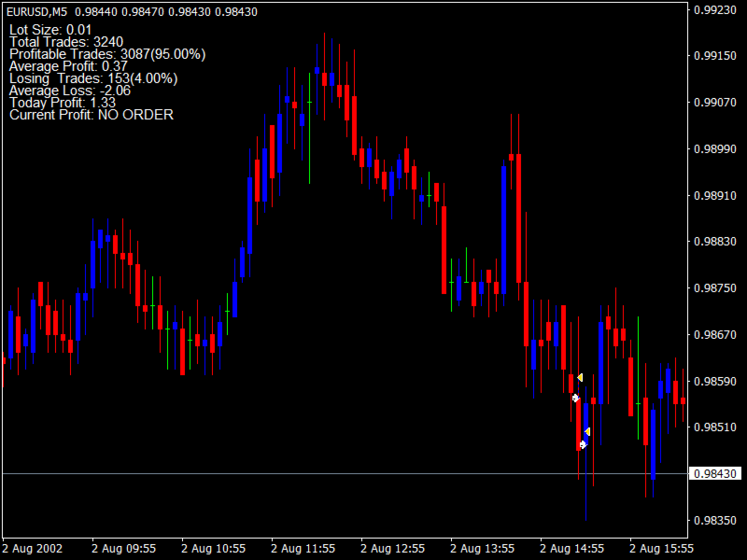Select the 'Total Trades: 3240' label
Screen dimensions: 747x560
pyautogui.click(x=66, y=42)
